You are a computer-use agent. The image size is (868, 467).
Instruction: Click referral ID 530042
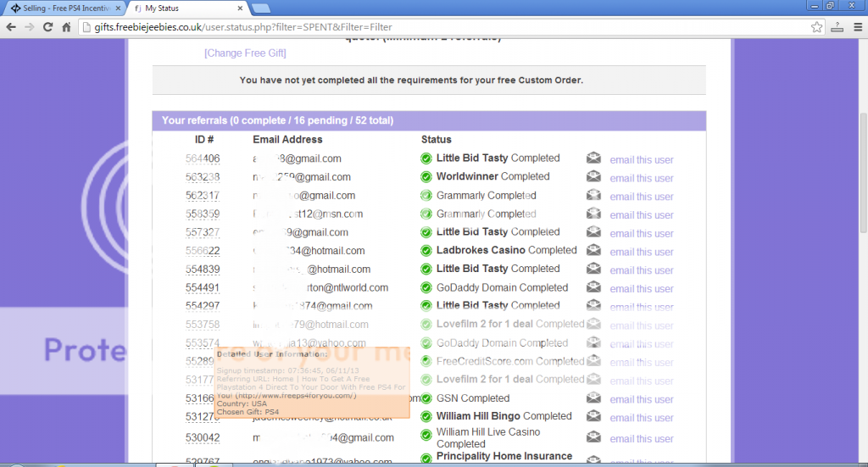(203, 437)
